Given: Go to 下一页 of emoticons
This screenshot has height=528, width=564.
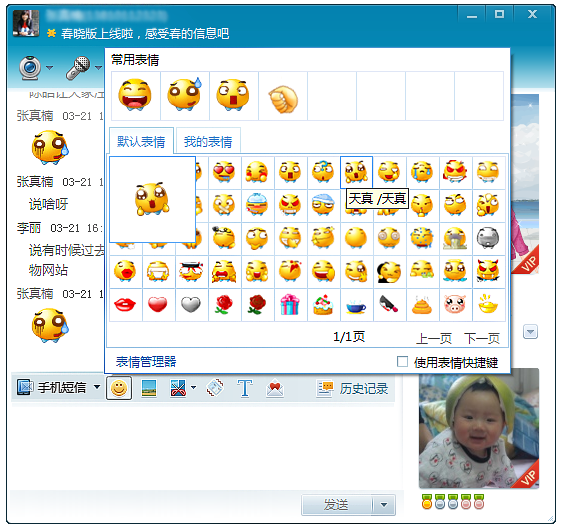Looking at the screenshot, I should pyautogui.click(x=482, y=338).
